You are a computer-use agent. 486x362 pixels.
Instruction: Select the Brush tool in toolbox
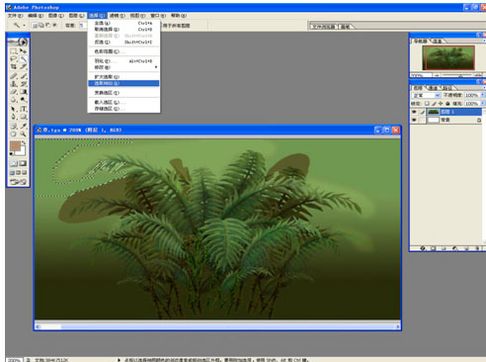(23, 76)
